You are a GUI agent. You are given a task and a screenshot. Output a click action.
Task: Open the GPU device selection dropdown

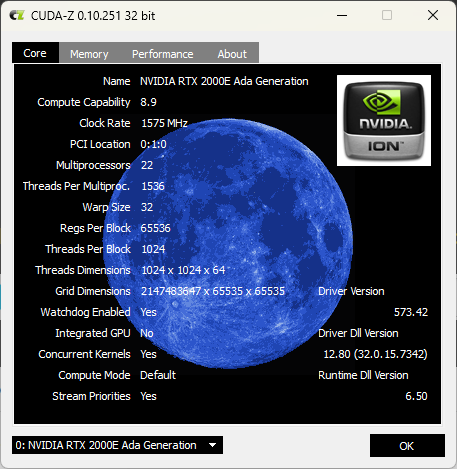coord(117,445)
